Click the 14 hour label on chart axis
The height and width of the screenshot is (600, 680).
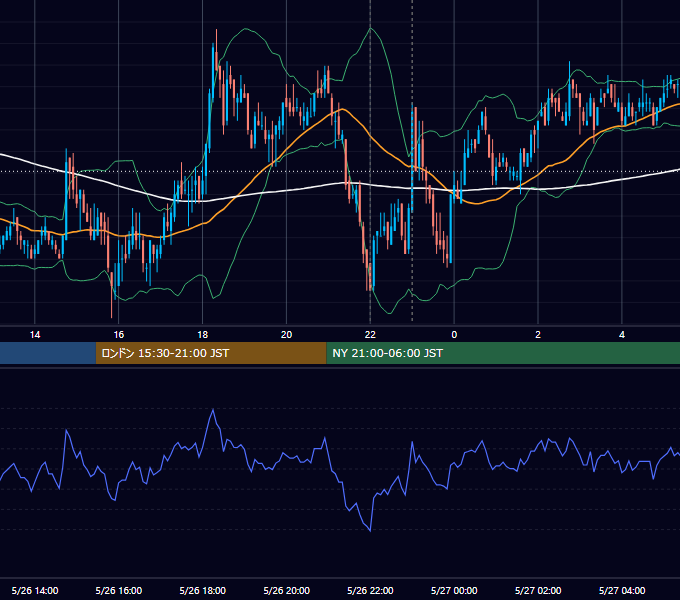pos(35,335)
